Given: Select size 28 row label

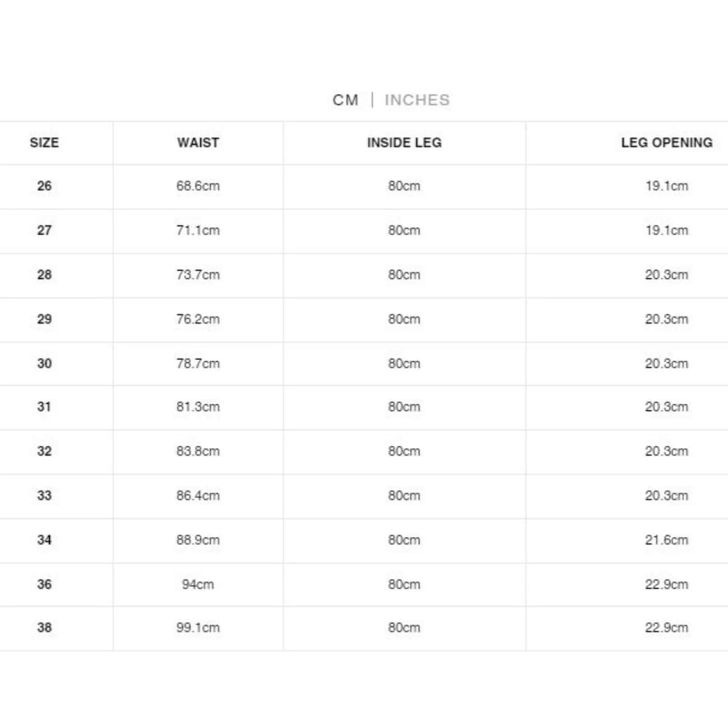Looking at the screenshot, I should coord(44,274).
